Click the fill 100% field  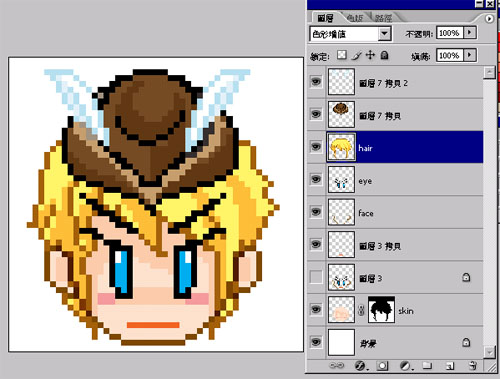[x=450, y=55]
